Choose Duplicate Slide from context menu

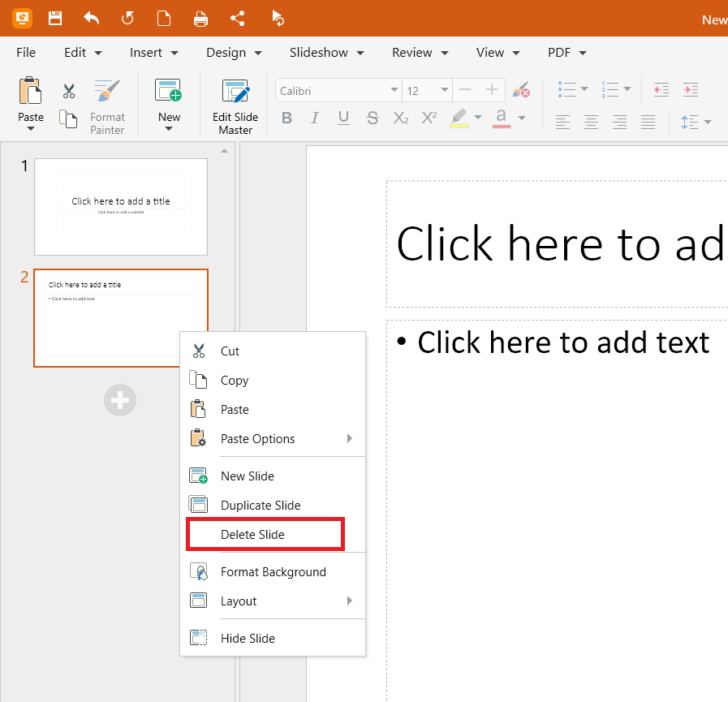point(273,505)
